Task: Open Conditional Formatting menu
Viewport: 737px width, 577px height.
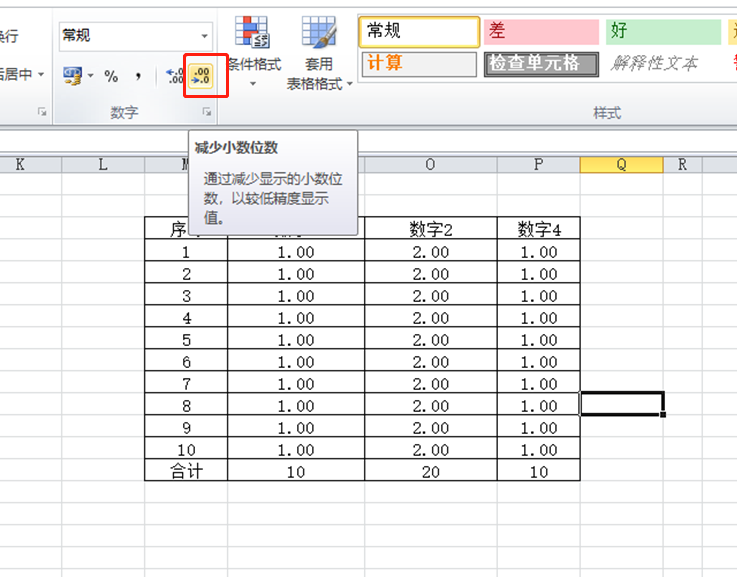Action: tap(253, 52)
